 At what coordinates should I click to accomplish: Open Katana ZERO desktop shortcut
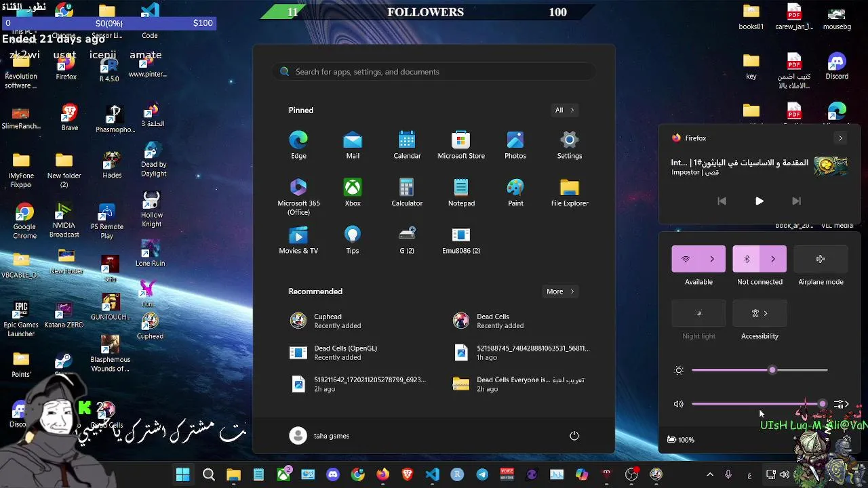[x=64, y=315]
